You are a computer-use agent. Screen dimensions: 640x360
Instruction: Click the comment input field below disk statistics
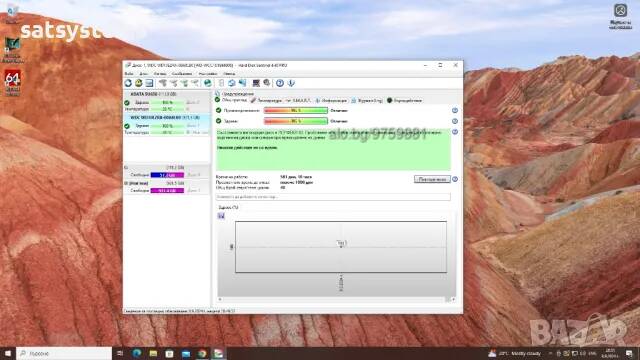click(333, 197)
